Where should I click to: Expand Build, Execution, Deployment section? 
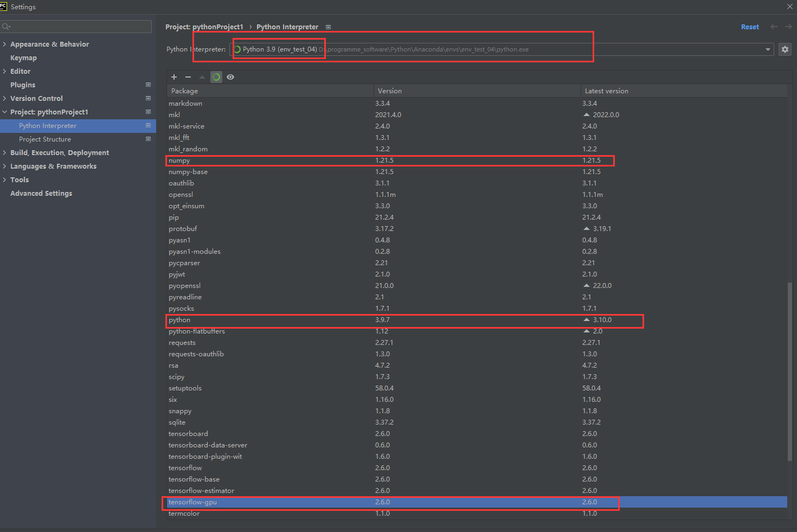pyautogui.click(x=4, y=152)
